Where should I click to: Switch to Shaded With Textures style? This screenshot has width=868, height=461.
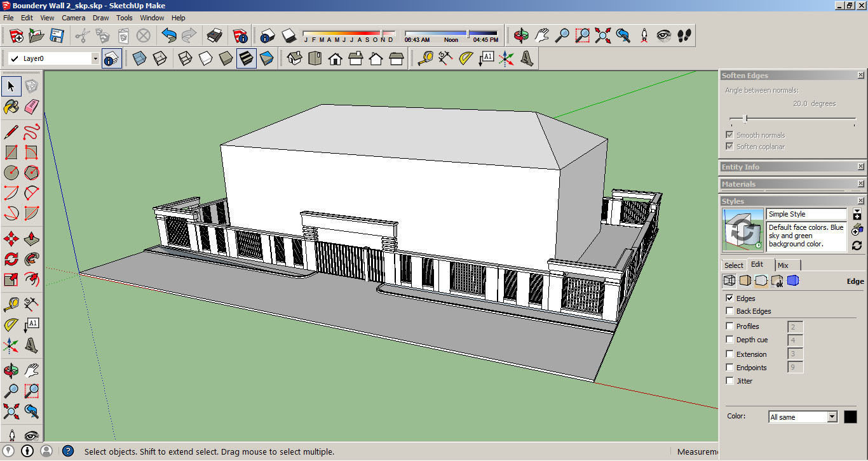tap(246, 58)
